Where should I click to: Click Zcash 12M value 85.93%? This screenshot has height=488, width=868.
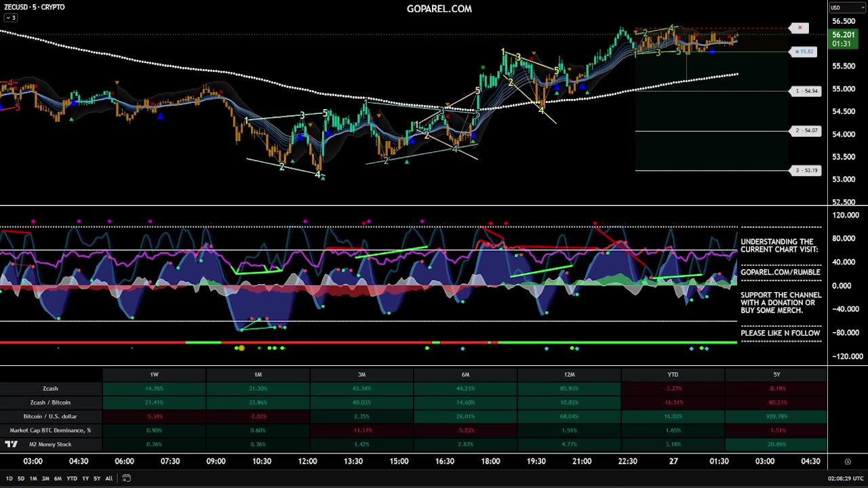point(570,388)
